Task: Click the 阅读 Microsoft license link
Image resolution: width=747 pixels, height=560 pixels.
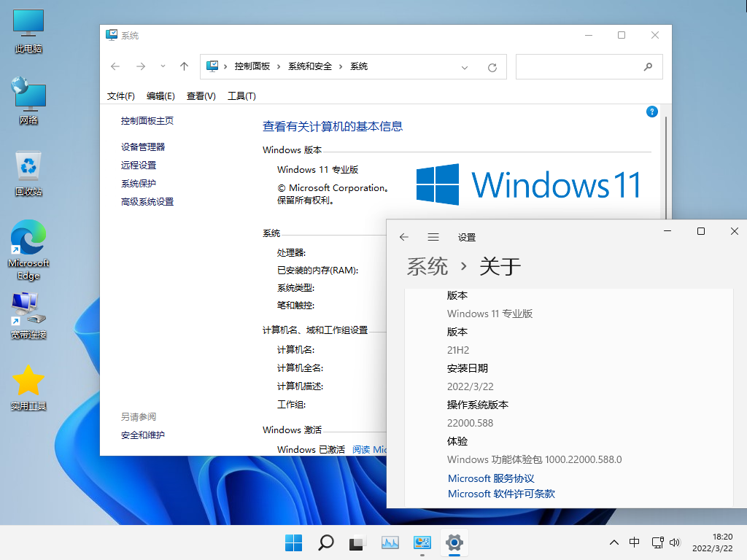Action: click(x=369, y=449)
